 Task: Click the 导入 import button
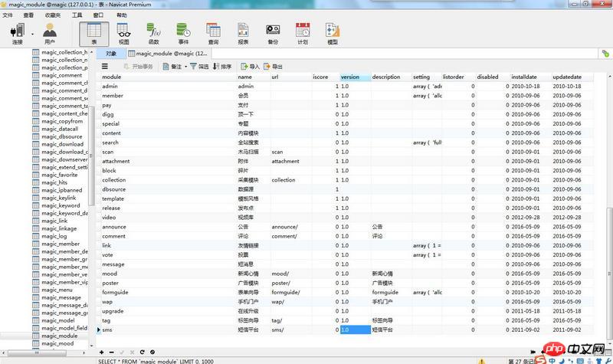click(251, 67)
